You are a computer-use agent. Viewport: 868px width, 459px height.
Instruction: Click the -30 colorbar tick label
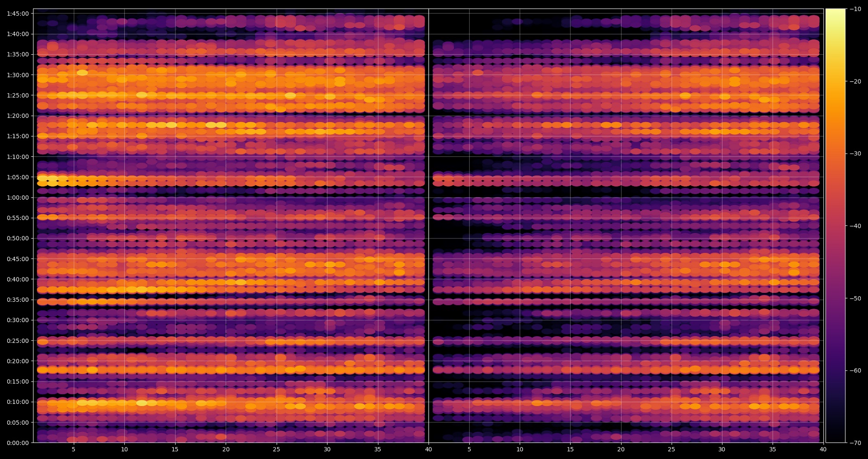pyautogui.click(x=855, y=154)
